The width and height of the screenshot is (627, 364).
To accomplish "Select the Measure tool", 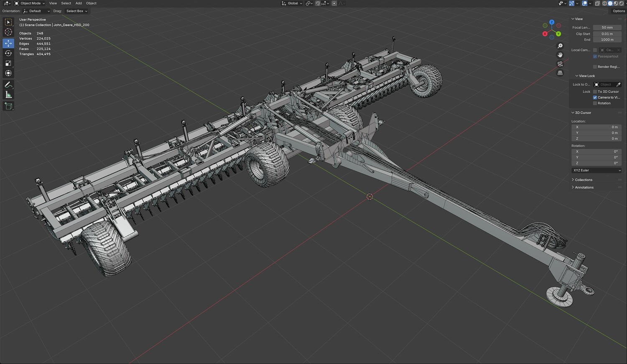I will pos(8,95).
